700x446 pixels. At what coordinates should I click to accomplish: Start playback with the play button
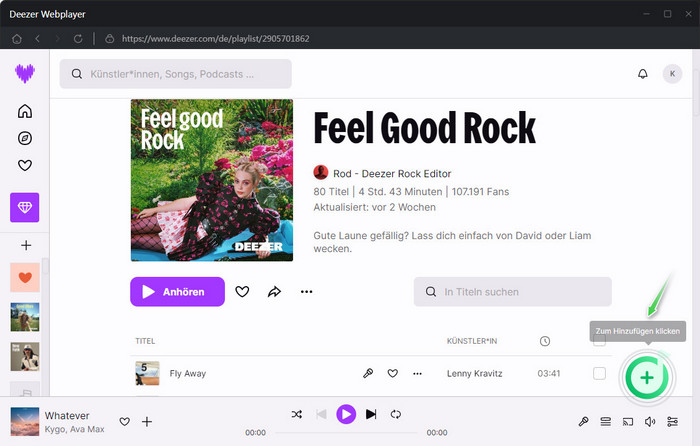point(346,414)
